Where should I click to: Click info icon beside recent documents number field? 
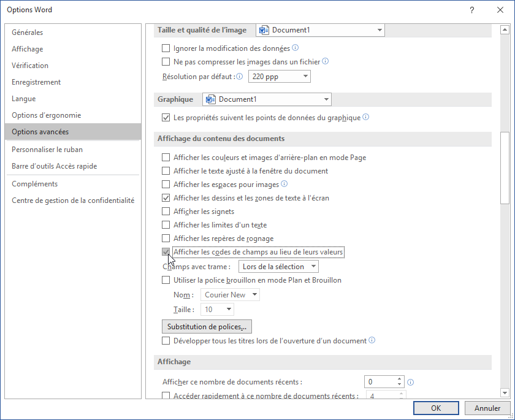coord(411,382)
